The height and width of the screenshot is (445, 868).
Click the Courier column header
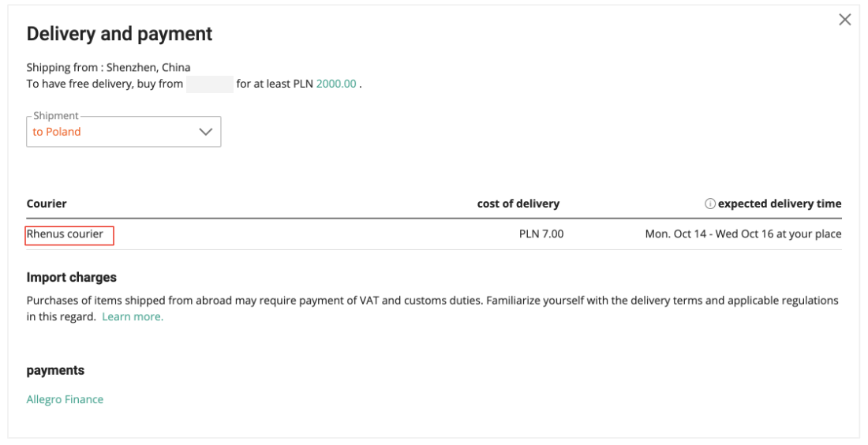47,204
